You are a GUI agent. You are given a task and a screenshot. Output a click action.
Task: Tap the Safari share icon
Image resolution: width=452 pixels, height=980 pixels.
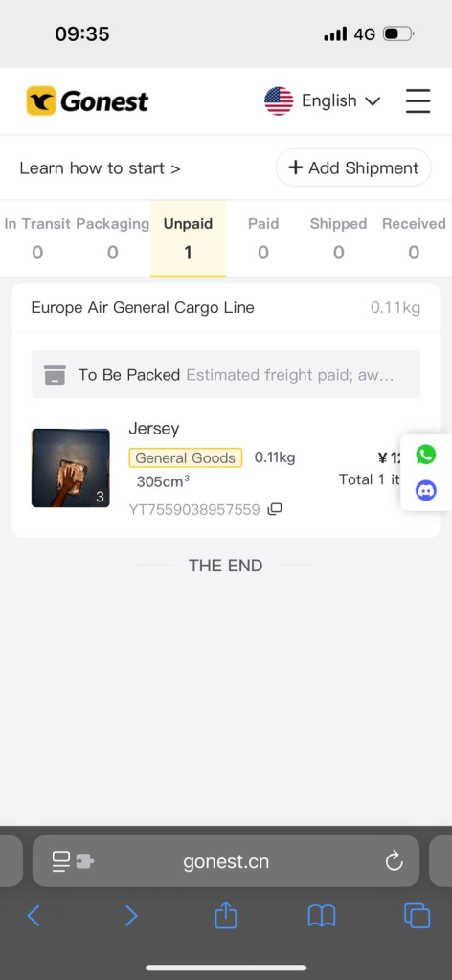[x=226, y=916]
